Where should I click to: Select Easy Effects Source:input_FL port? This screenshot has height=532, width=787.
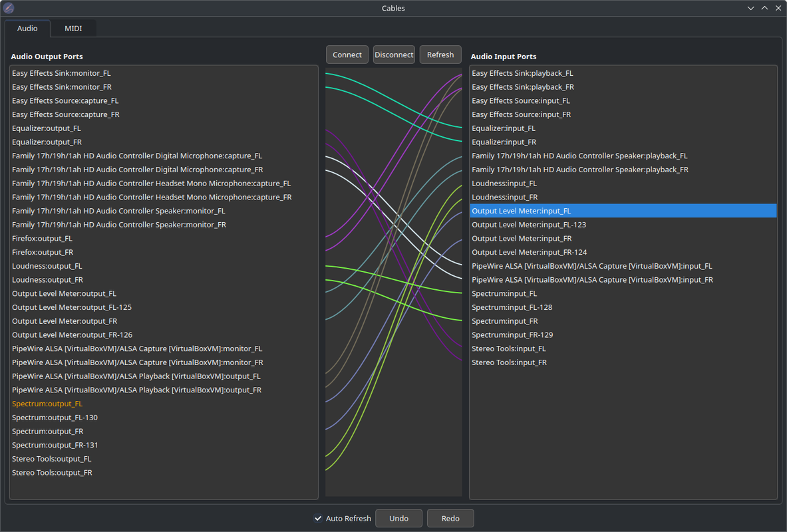tap(623, 101)
